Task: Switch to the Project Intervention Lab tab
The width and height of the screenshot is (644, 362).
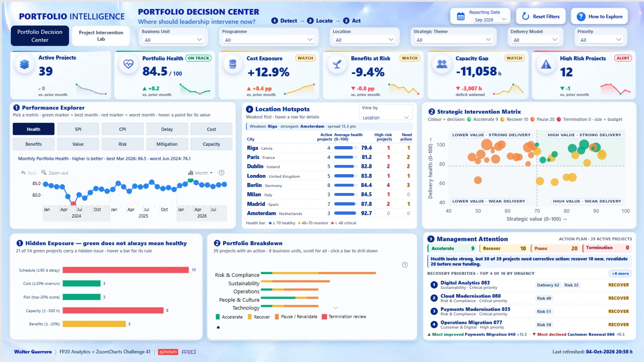Action: pos(101,36)
